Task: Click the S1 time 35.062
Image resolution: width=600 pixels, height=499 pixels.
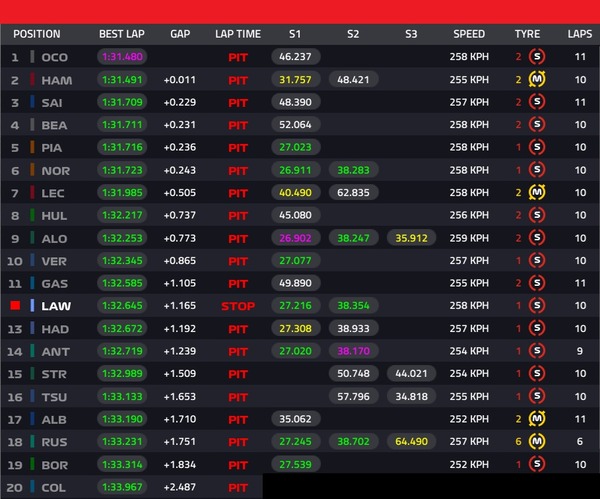Action: (x=295, y=419)
